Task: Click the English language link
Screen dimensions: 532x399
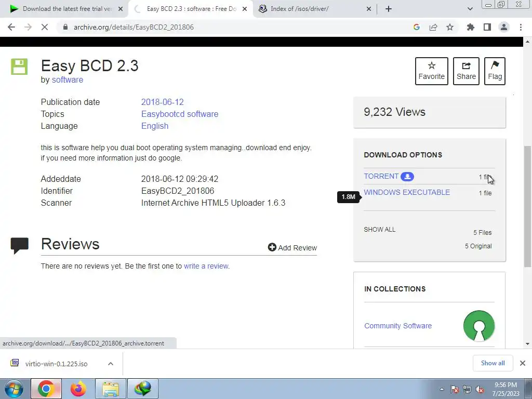Action: coord(155,126)
